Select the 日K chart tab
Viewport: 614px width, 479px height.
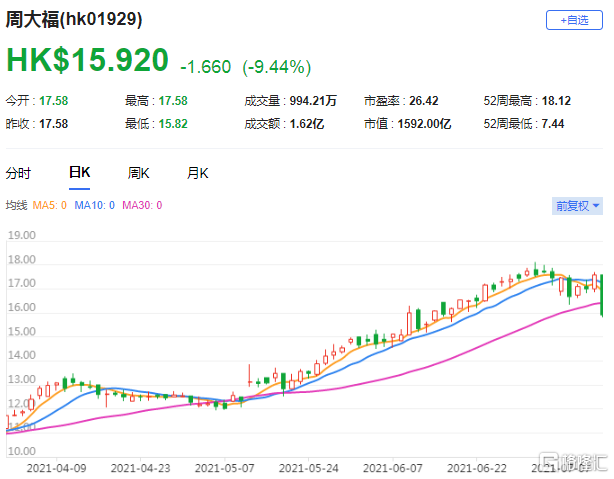tap(79, 172)
